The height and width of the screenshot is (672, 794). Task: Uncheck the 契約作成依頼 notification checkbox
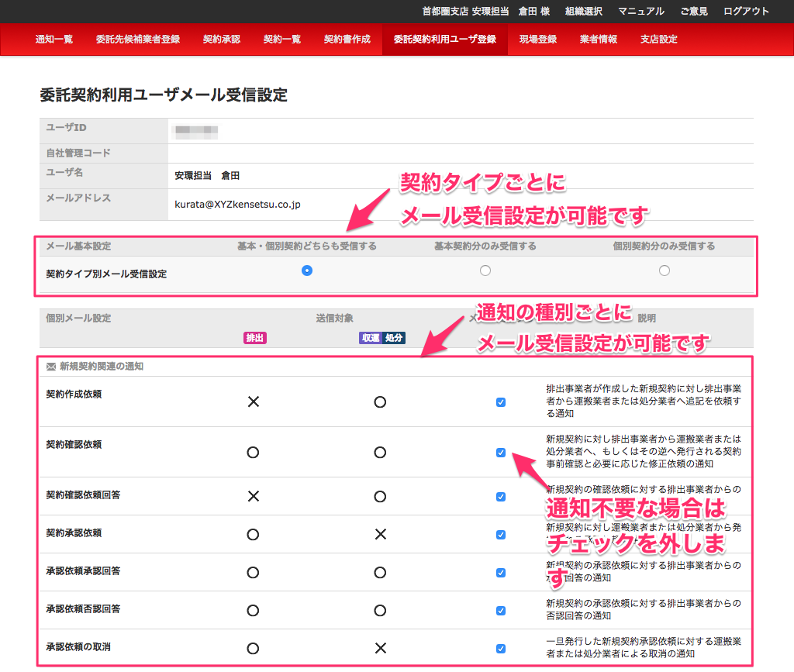click(x=501, y=402)
